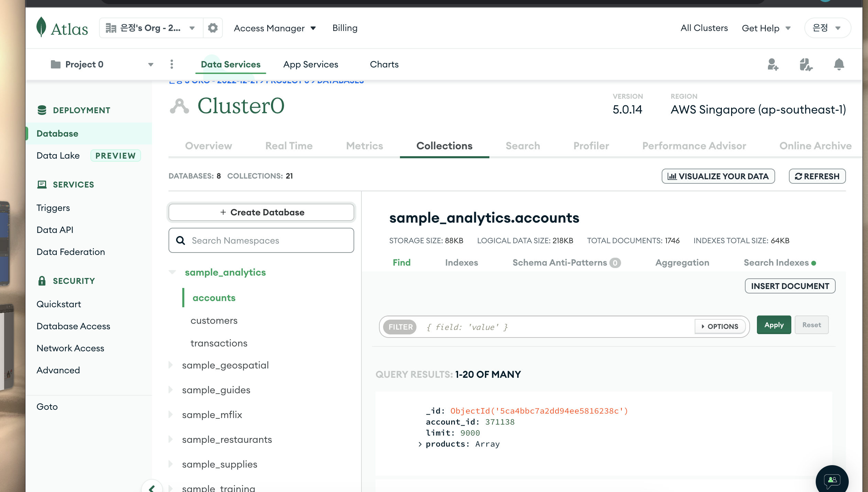Click Insert Document button
The image size is (868, 492).
pos(790,286)
